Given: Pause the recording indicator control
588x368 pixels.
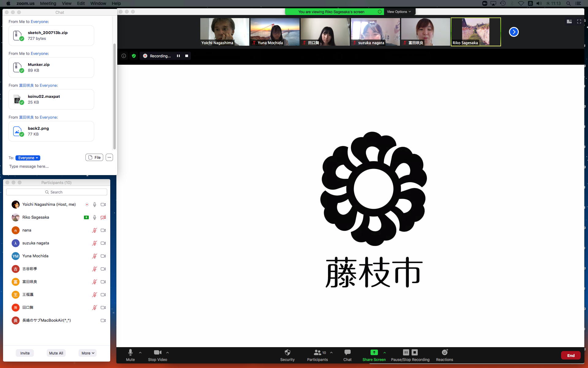Looking at the screenshot, I should [x=178, y=56].
